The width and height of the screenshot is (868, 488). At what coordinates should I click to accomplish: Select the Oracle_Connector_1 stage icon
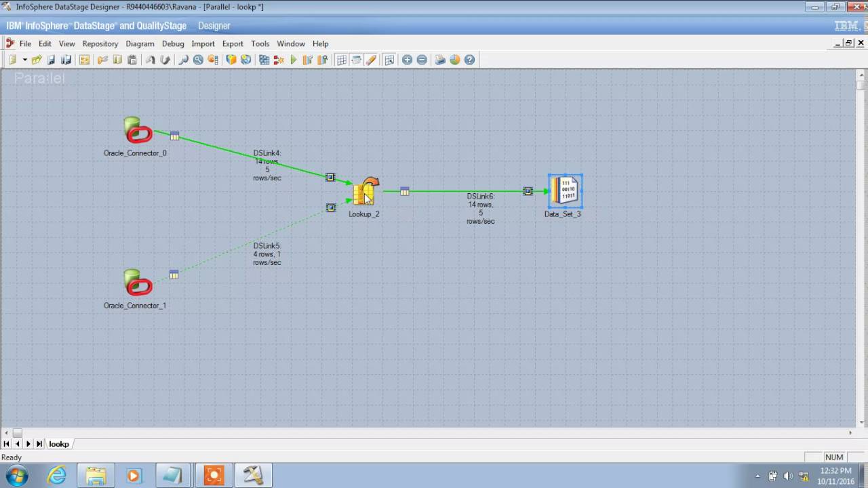138,283
